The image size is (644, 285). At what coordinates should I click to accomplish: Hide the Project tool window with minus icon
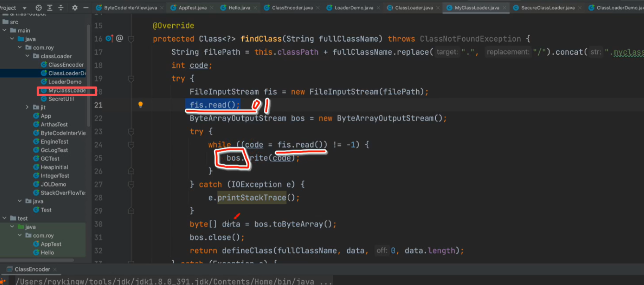tap(86, 7)
